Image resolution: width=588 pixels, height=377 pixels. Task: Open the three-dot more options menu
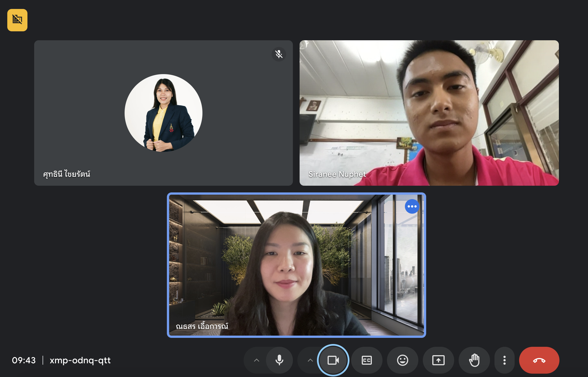504,360
